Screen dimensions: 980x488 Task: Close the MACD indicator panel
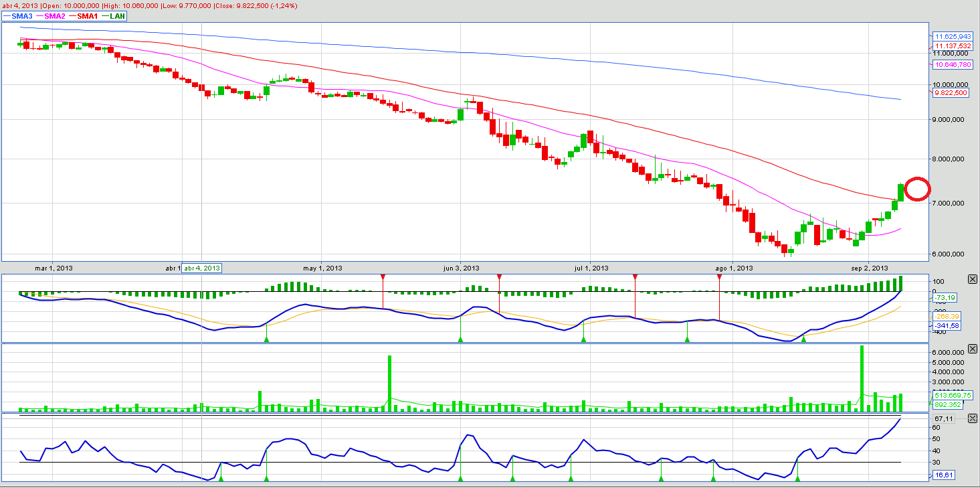tap(972, 278)
